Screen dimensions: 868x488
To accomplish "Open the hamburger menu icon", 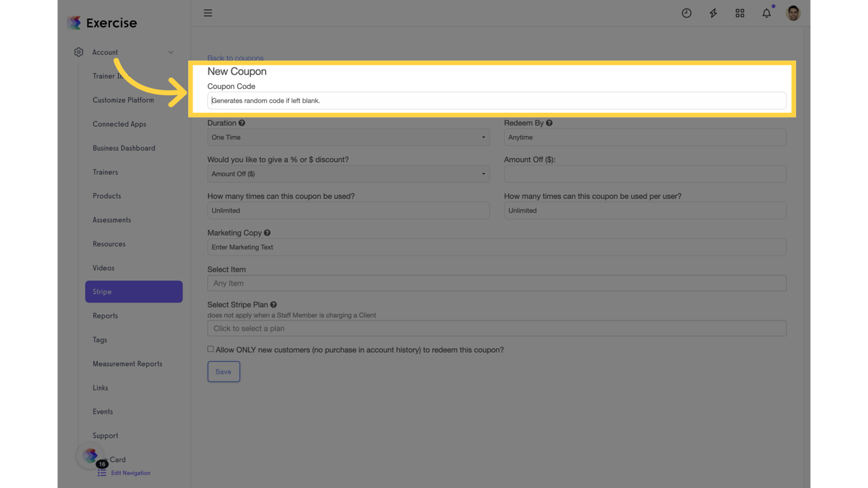I will (x=208, y=13).
